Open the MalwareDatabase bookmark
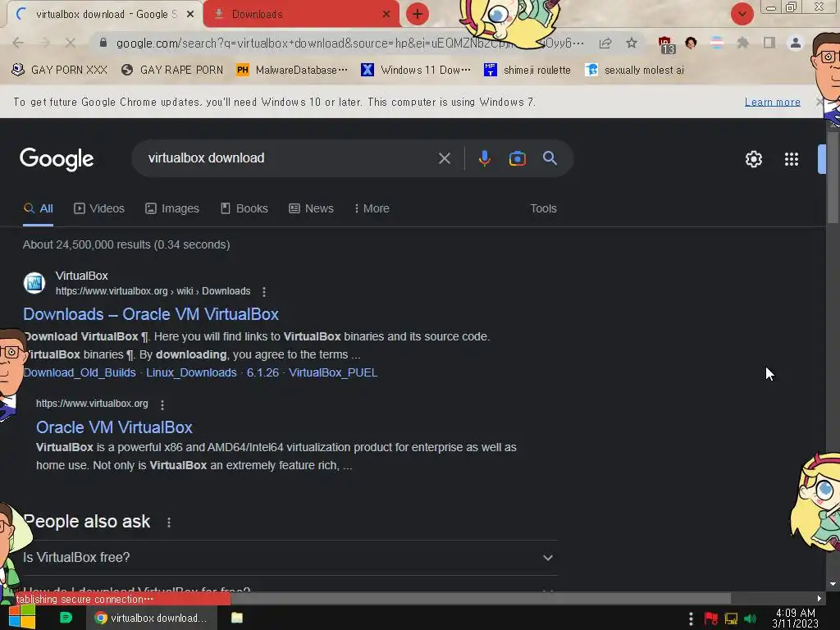This screenshot has height=630, width=840. 292,71
